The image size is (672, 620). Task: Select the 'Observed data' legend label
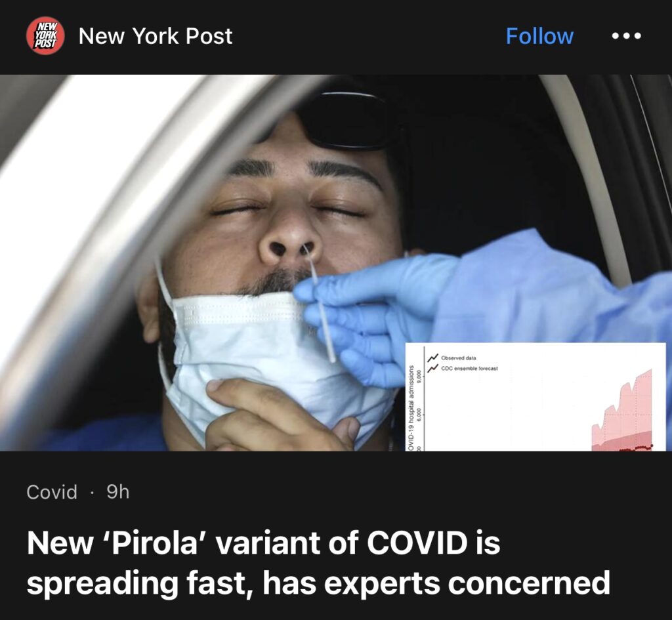coord(458,358)
